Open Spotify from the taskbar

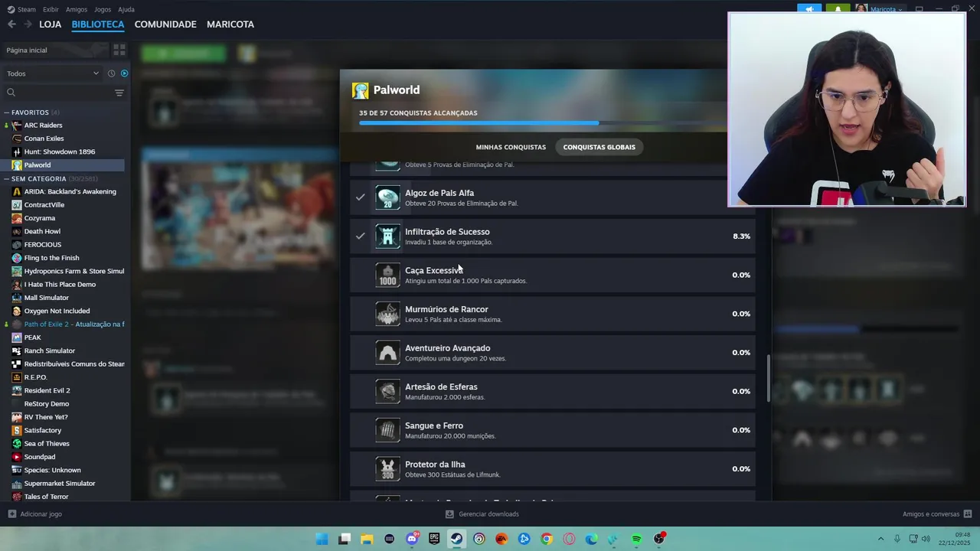pos(636,539)
